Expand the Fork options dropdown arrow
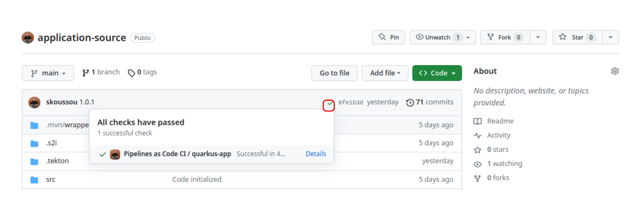Screen dimensions: 644x207 [x=538, y=37]
